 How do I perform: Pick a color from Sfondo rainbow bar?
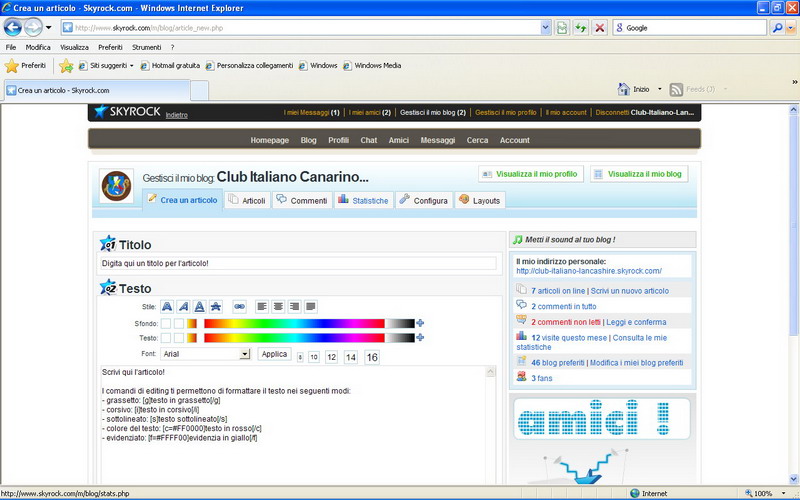click(x=294, y=323)
